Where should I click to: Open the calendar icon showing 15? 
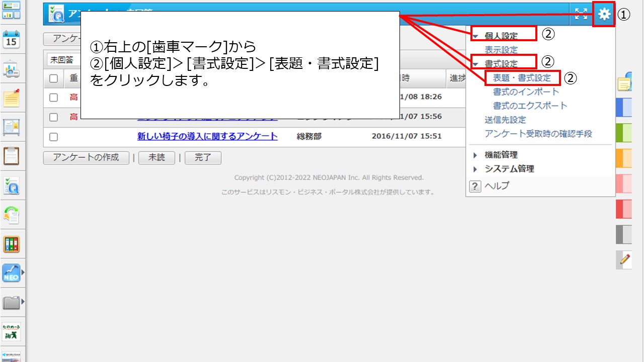click(12, 39)
